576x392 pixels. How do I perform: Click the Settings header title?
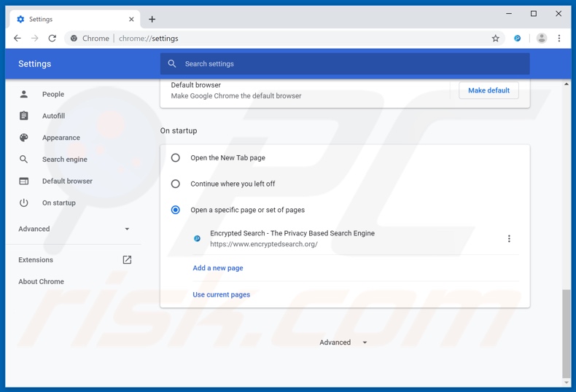click(x=35, y=63)
